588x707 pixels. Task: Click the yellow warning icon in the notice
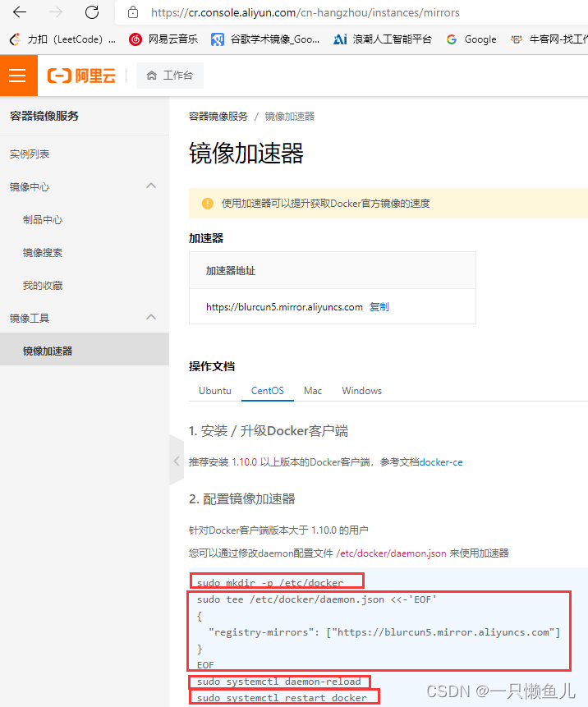208,204
